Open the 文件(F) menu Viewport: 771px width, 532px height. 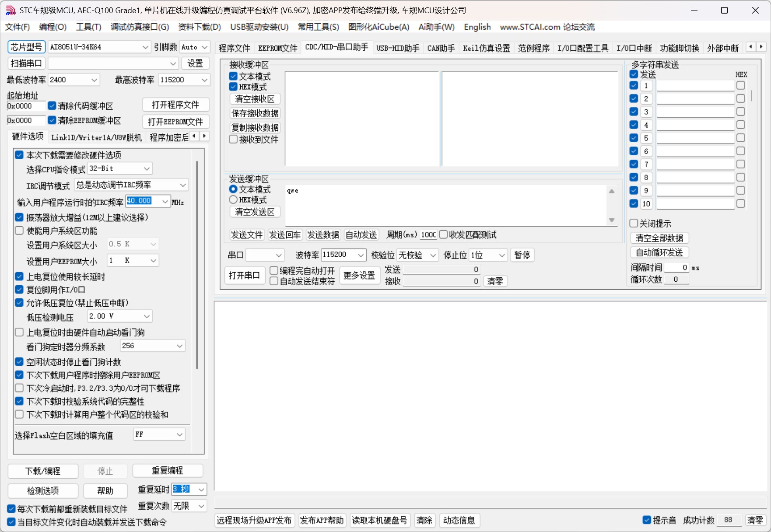pyautogui.click(x=18, y=27)
